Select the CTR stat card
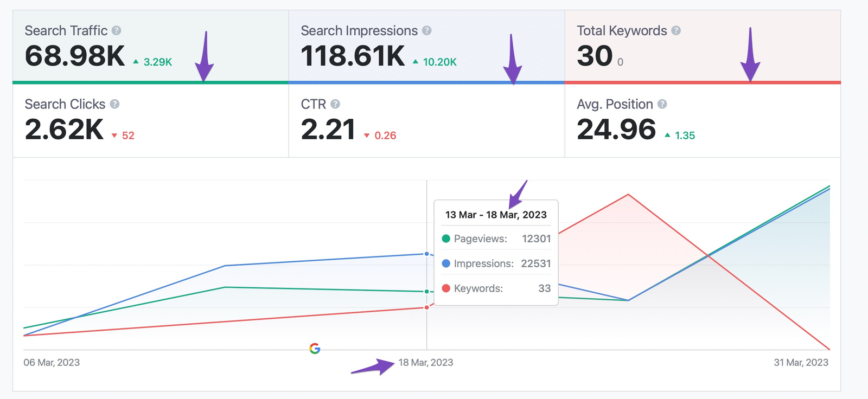 pyautogui.click(x=426, y=121)
